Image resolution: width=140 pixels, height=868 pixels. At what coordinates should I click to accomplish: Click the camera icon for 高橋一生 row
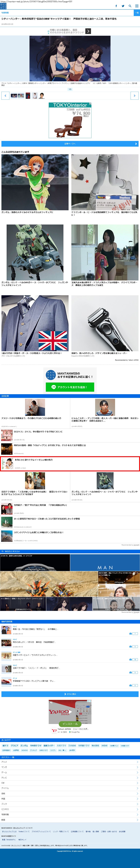pos(131,634)
